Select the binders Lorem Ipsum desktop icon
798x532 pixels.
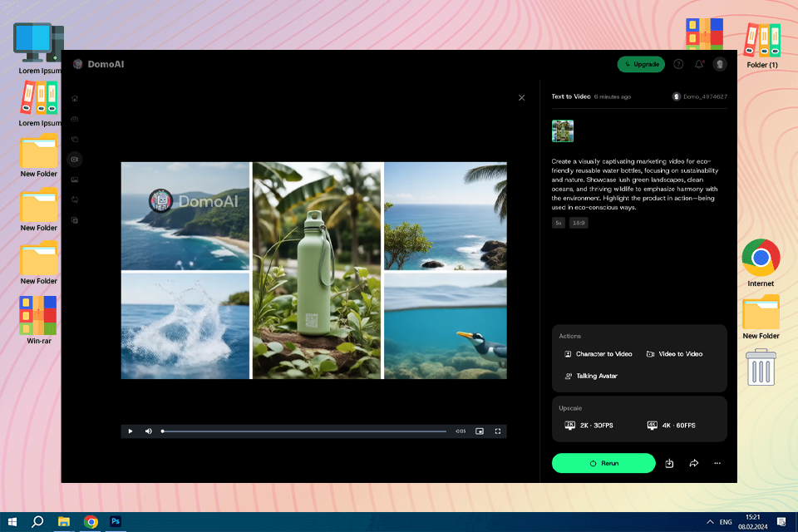tap(39, 103)
